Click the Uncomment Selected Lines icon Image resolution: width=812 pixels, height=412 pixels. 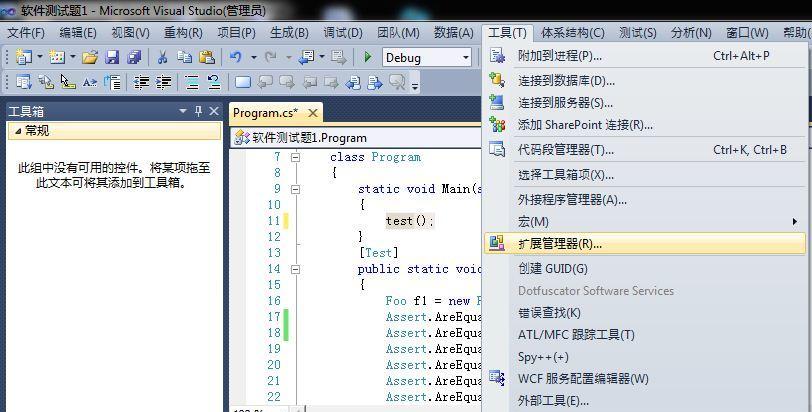(x=214, y=82)
